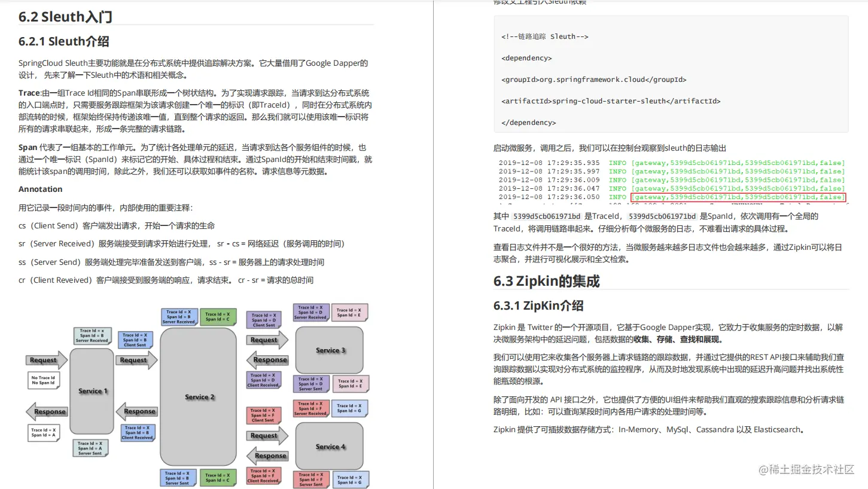Click the Response arrow coming from Service 4
The height and width of the screenshot is (489, 868).
(x=267, y=456)
